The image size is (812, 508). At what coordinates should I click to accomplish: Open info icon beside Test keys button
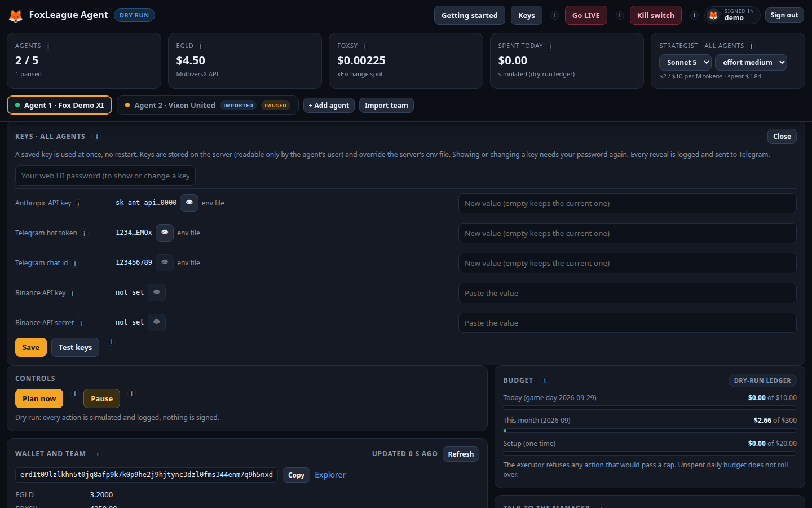(x=111, y=342)
